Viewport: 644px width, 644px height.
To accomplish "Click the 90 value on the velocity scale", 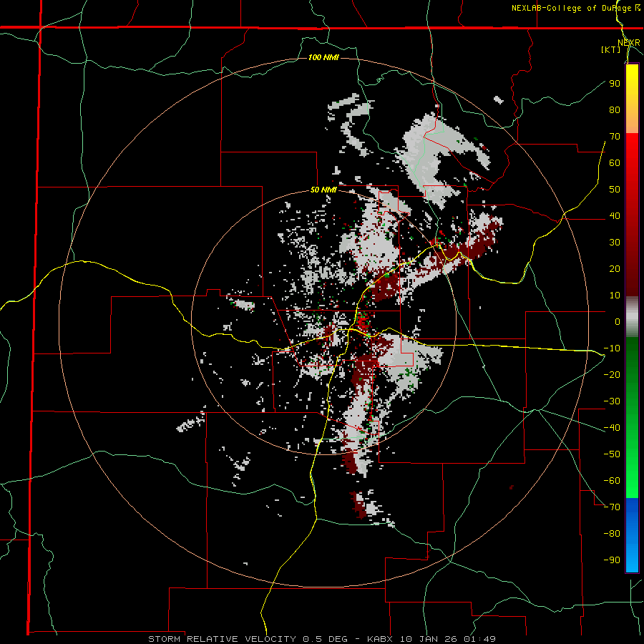I will (x=615, y=84).
